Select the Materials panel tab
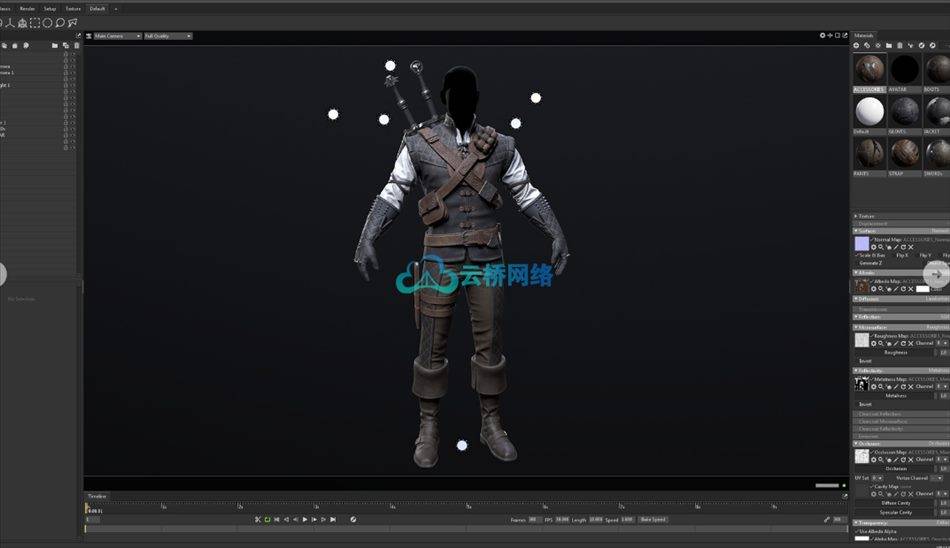Screen dimensions: 950x548 click(x=864, y=36)
